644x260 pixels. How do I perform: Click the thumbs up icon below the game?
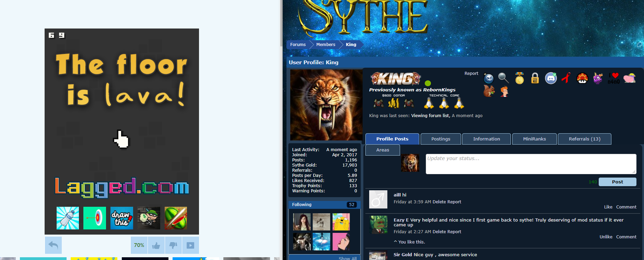click(156, 245)
